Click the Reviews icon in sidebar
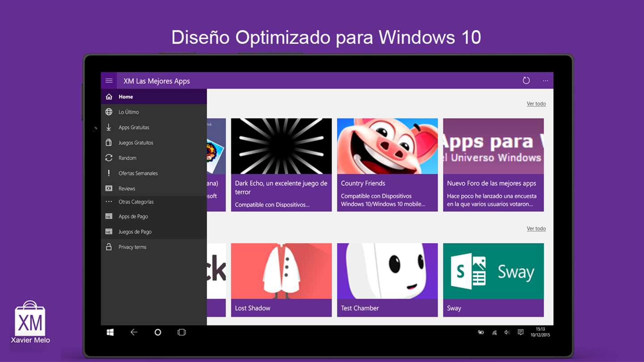 tap(109, 188)
